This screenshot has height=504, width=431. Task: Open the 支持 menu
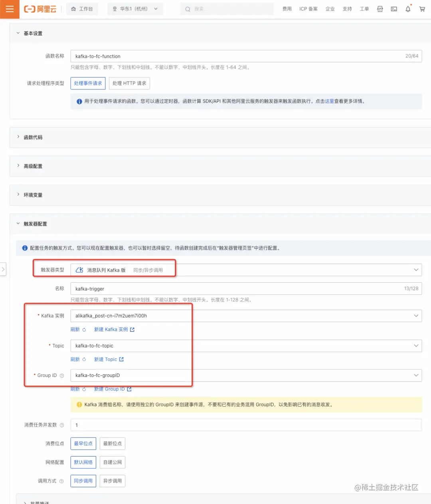click(x=347, y=9)
